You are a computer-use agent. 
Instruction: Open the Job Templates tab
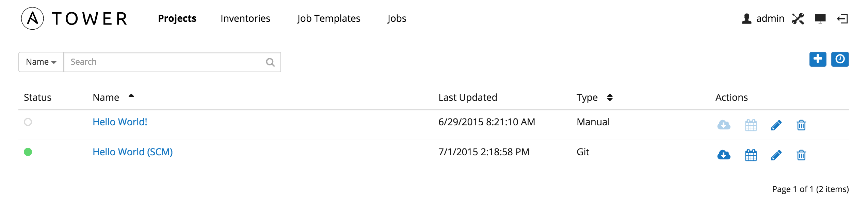click(x=328, y=18)
